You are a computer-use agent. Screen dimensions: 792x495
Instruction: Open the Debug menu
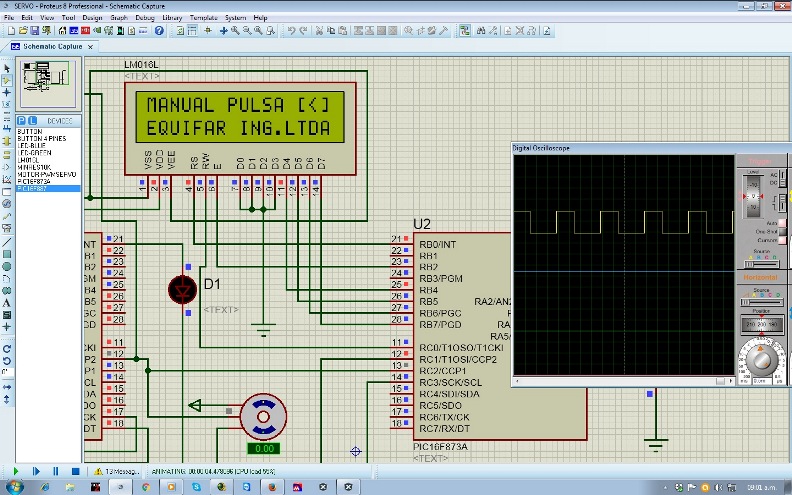[145, 18]
